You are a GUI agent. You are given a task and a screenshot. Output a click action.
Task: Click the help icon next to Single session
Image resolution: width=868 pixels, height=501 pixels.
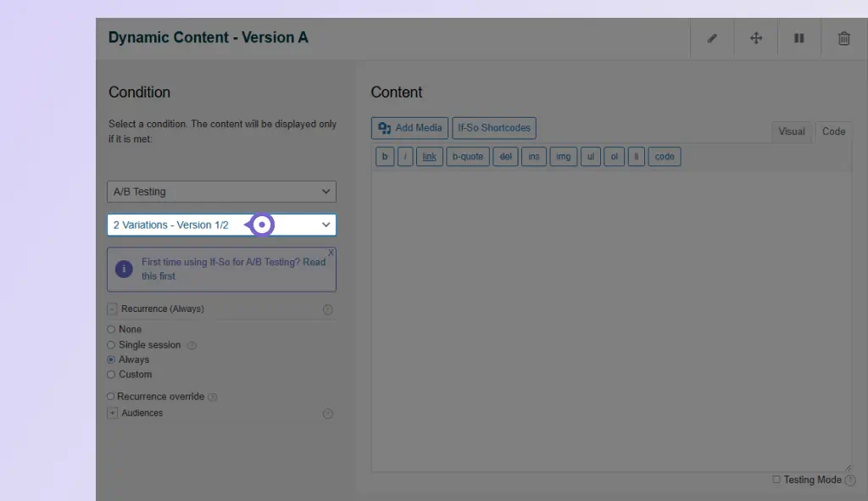click(x=192, y=345)
